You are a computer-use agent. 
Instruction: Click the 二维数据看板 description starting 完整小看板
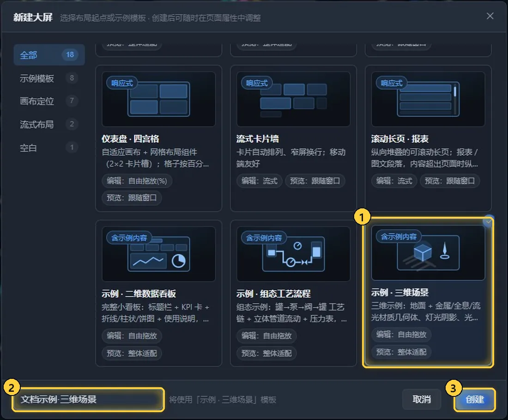tap(156, 313)
